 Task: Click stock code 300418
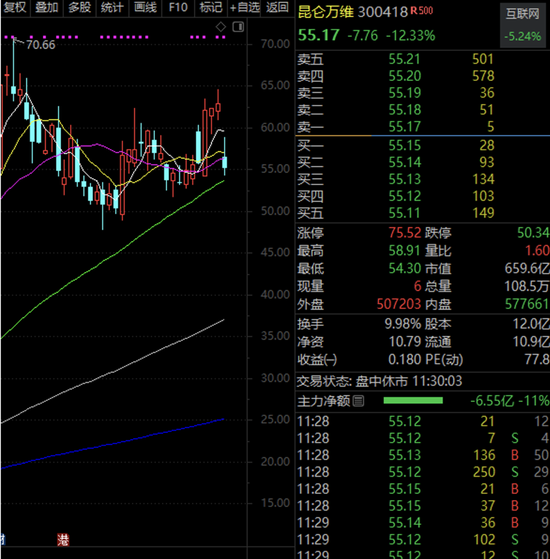[382, 12]
